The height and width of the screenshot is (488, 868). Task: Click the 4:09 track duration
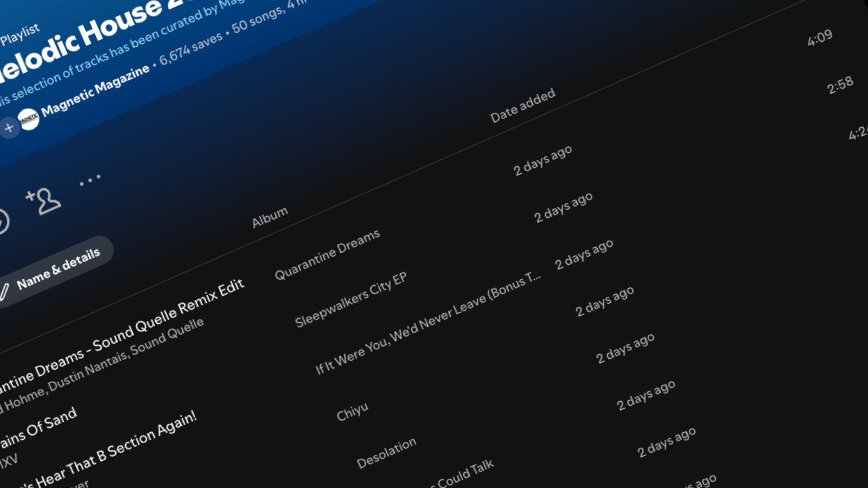tap(820, 38)
